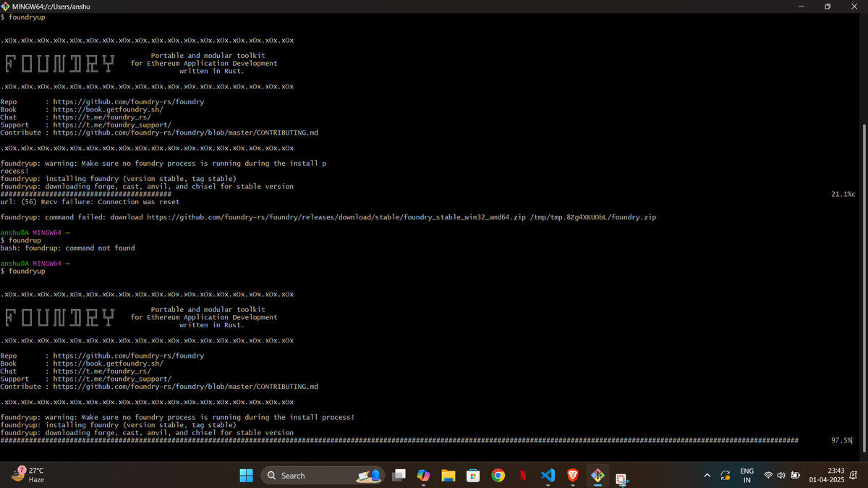This screenshot has height=488, width=868.
Task: Open Wi-Fi network settings in the tray
Action: coord(768,476)
